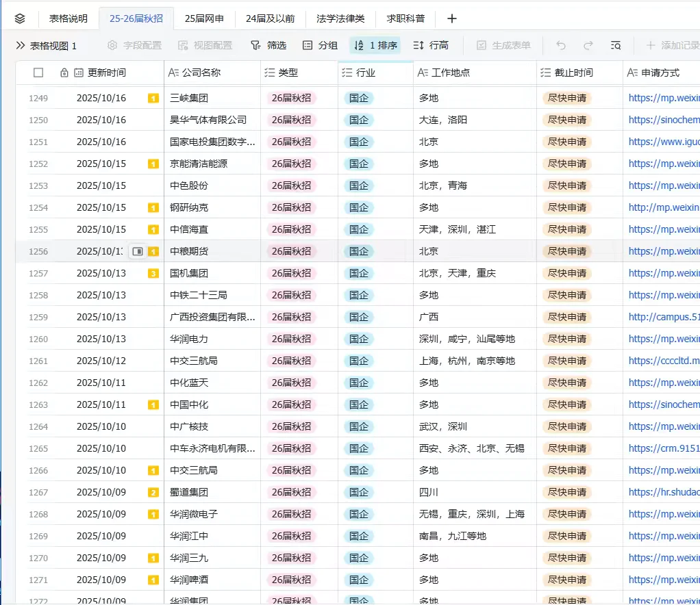This screenshot has height=605, width=700.
Task: Open comment badge 2 on 蜀道集团 row
Action: tap(153, 493)
